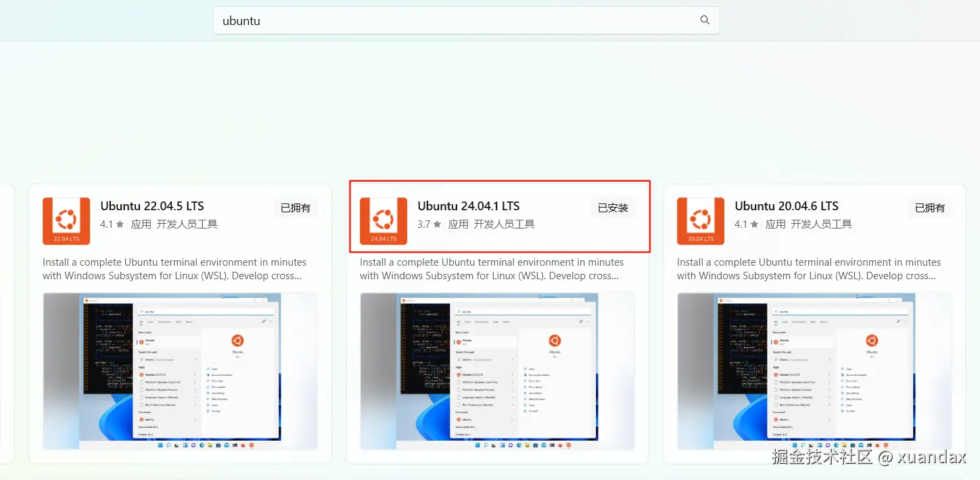Click the description text of Ubuntu 22.04.5 LTS

pos(174,269)
